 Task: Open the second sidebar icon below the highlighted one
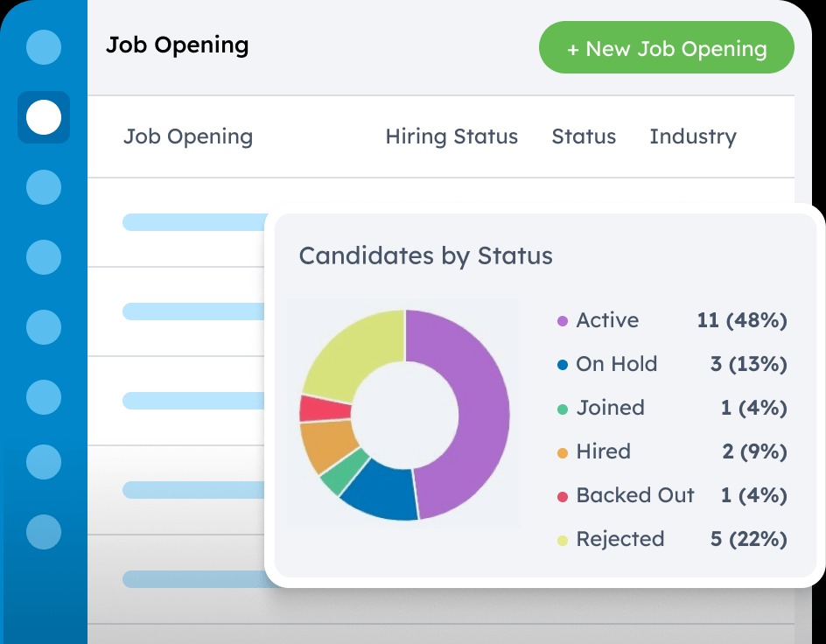(44, 257)
